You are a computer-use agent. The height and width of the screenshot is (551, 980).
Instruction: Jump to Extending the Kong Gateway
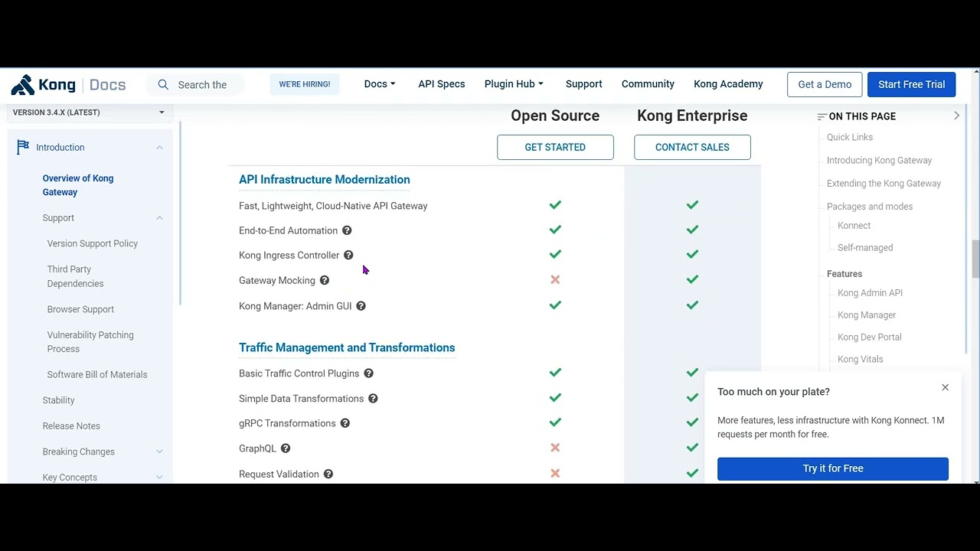coord(884,183)
